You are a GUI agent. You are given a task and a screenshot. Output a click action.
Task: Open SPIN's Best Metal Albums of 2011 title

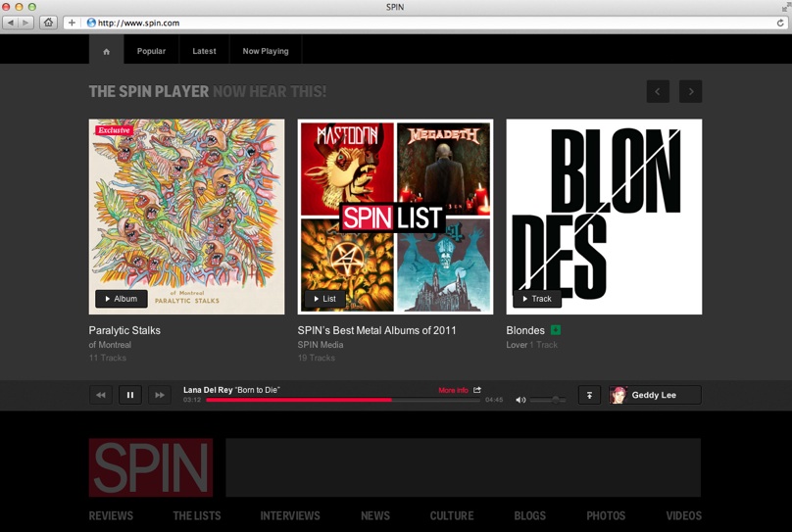click(x=376, y=330)
